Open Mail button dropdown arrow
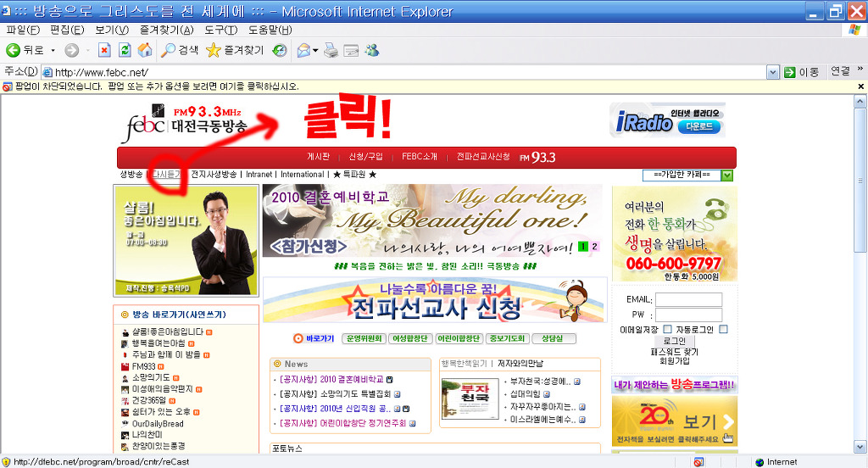 [315, 50]
